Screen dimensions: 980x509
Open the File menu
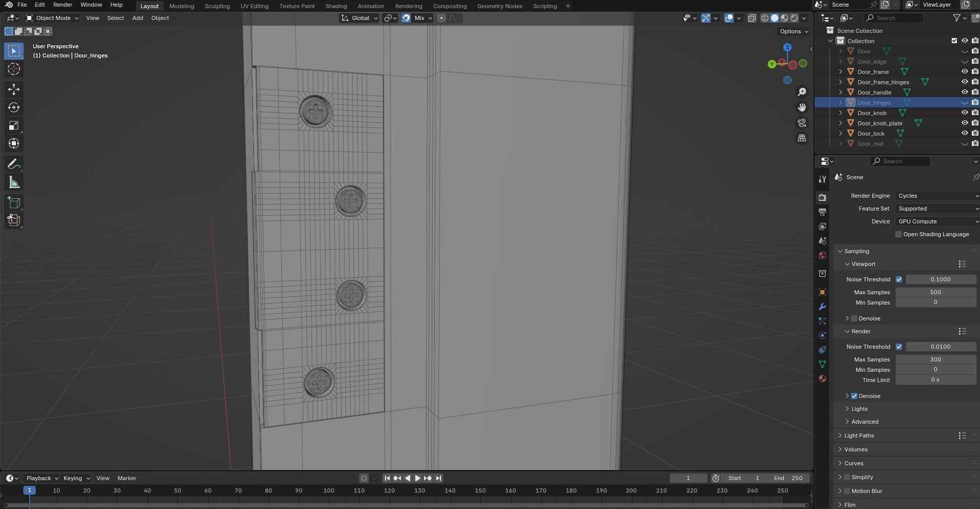(x=22, y=5)
